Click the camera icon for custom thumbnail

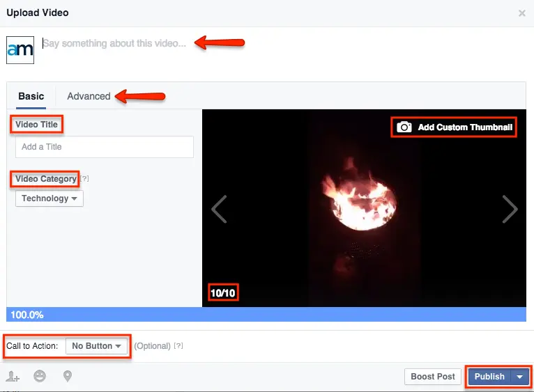pyautogui.click(x=404, y=127)
